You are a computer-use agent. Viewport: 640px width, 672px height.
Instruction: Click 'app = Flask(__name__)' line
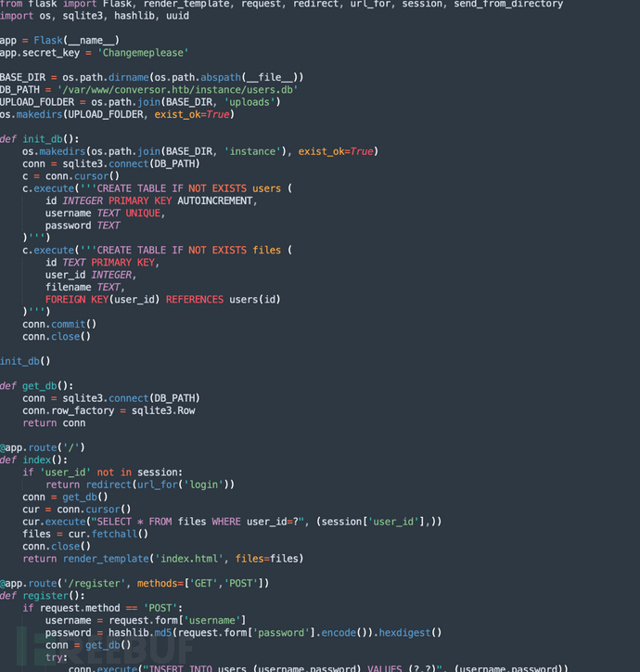point(59,40)
